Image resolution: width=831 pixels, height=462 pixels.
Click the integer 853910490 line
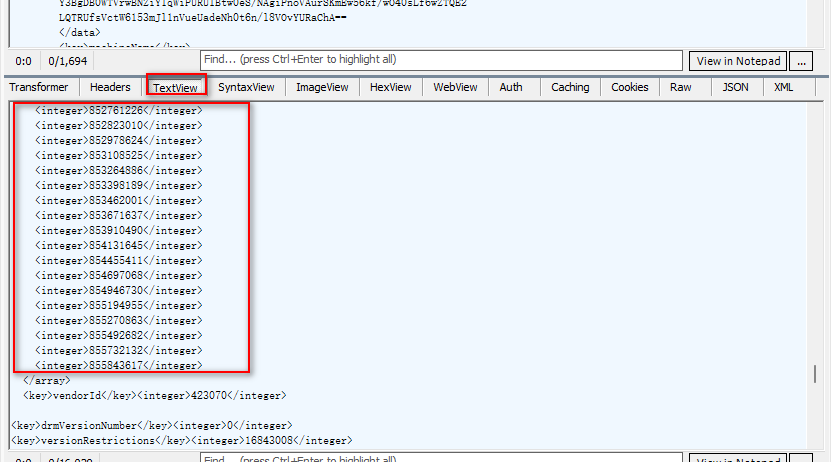tap(119, 230)
